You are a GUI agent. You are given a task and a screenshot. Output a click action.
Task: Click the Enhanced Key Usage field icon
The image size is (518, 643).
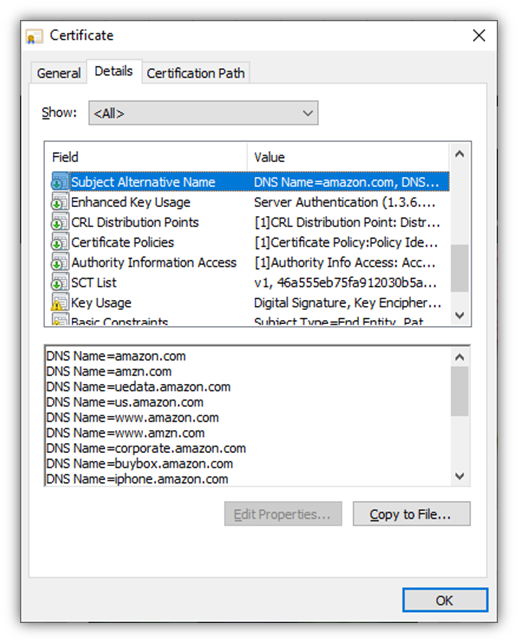[x=59, y=202]
